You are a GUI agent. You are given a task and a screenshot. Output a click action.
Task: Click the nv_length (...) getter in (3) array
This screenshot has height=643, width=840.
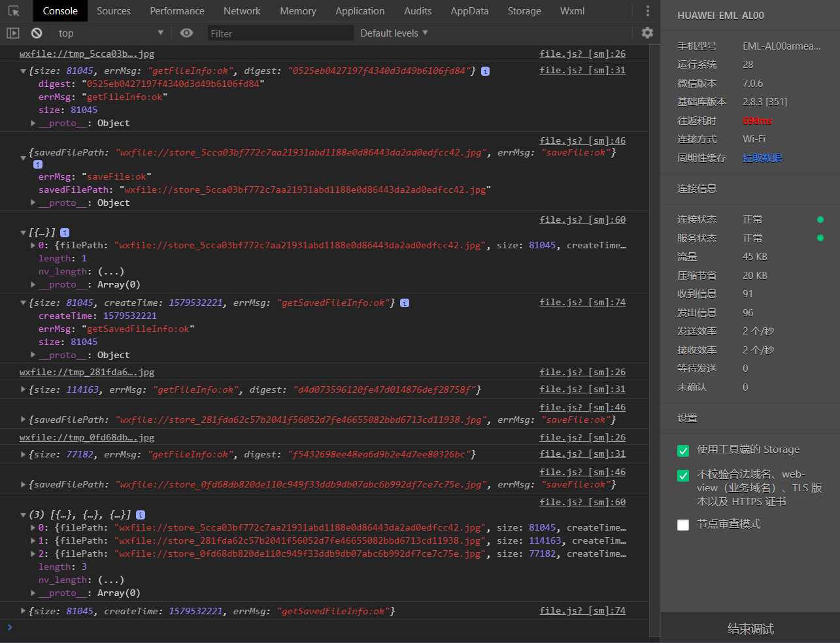[110, 580]
